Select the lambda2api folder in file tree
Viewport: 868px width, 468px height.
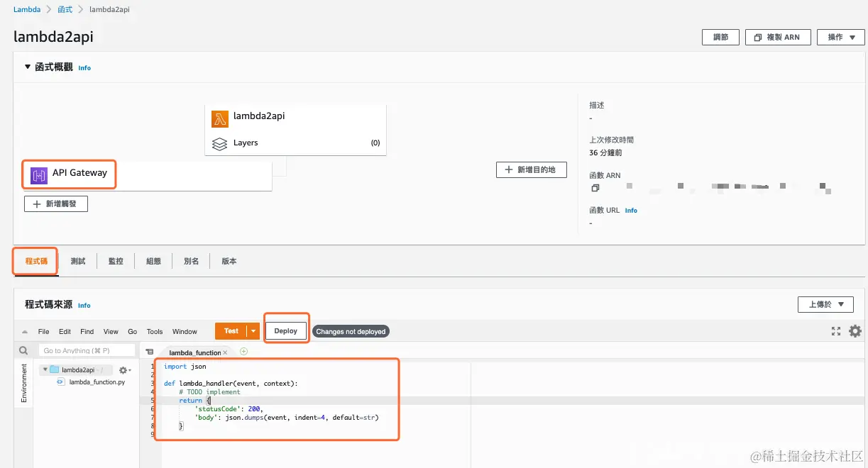tap(77, 369)
